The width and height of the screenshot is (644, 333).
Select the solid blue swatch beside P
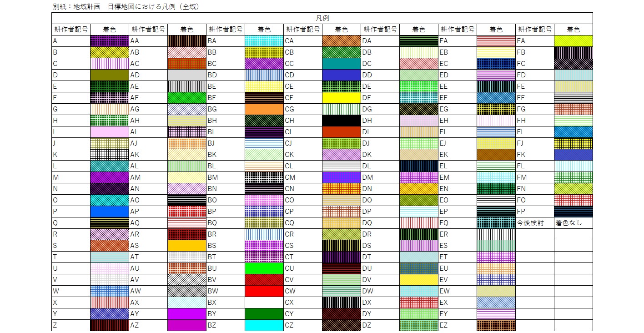[110, 212]
